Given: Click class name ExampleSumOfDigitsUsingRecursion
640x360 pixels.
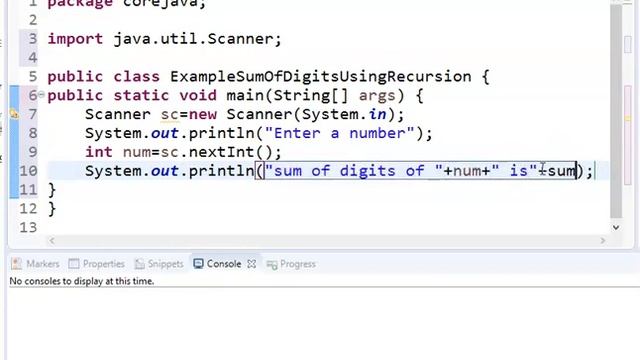Looking at the screenshot, I should click(320, 76).
